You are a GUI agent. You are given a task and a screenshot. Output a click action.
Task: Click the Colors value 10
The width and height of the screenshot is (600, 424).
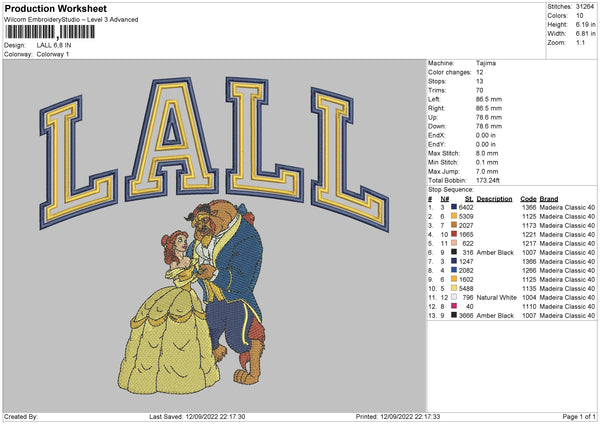tap(580, 16)
